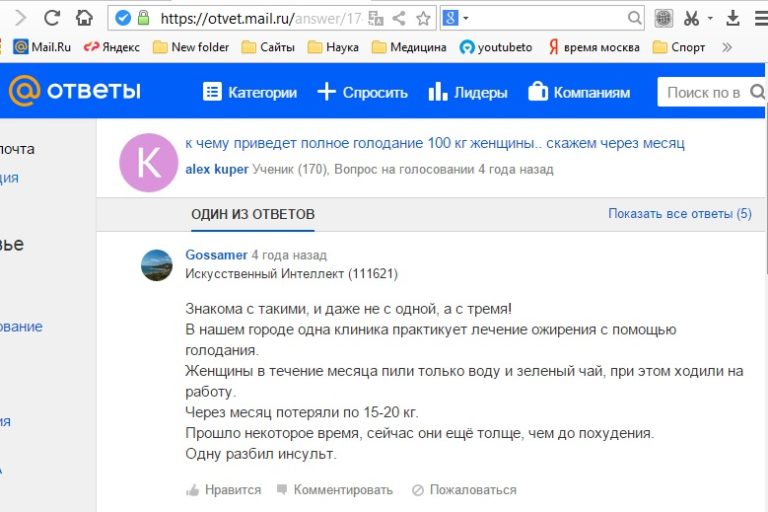The height and width of the screenshot is (512, 768).
Task: Click the Ответы @ logo
Action: pos(74,91)
